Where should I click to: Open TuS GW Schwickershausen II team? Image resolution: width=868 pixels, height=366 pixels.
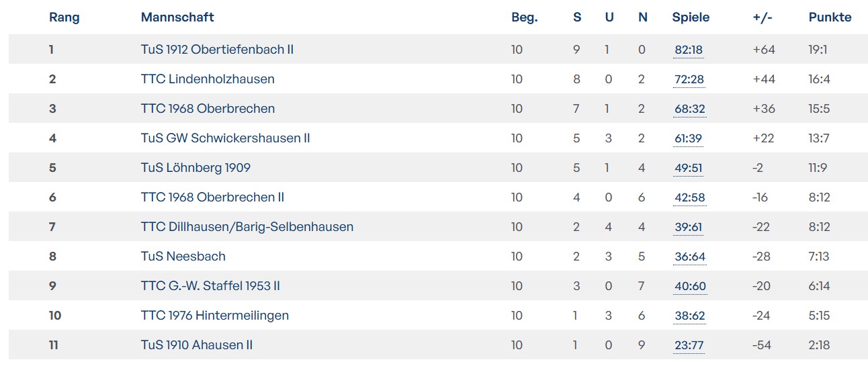[225, 138]
